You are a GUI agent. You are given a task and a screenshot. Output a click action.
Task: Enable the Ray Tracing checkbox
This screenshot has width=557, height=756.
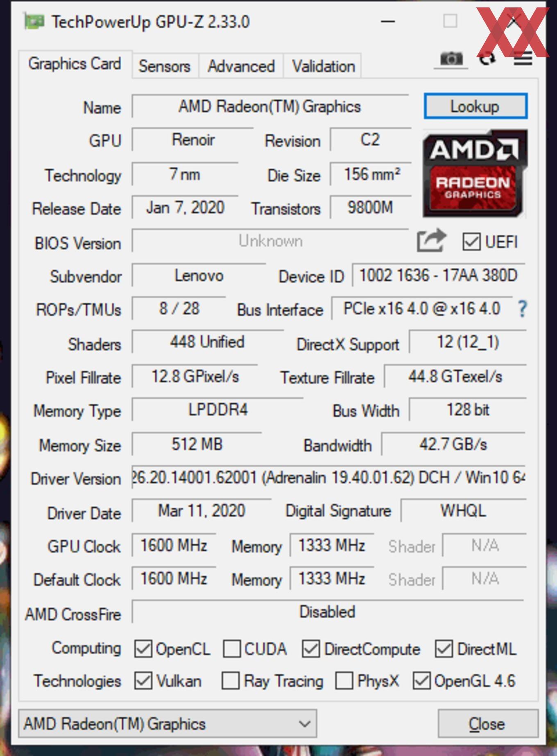point(231,681)
